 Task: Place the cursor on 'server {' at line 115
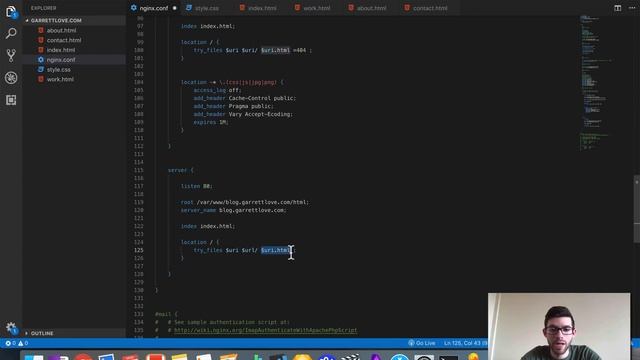pos(180,170)
